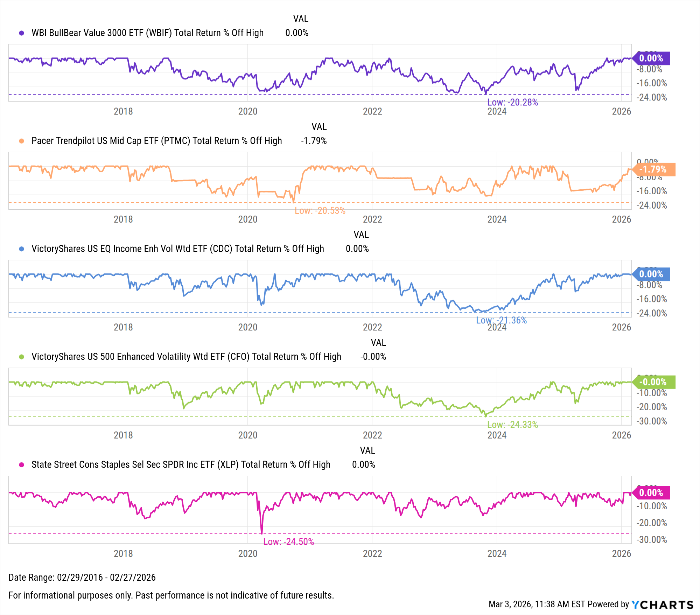The height and width of the screenshot is (615, 700).
Task: Click the "Low: -20.28%" annotation label
Action: pyautogui.click(x=512, y=102)
